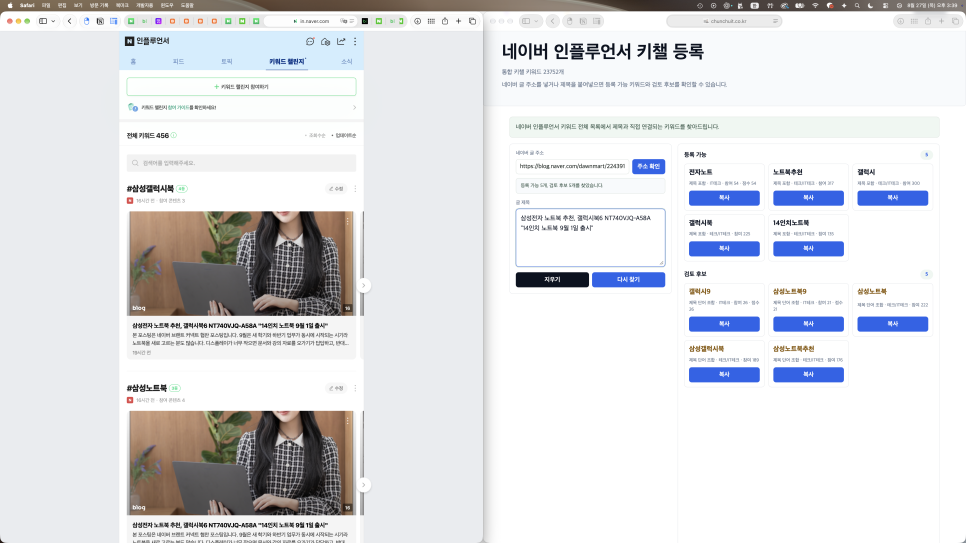Go back in left Safari window

coord(70,21)
